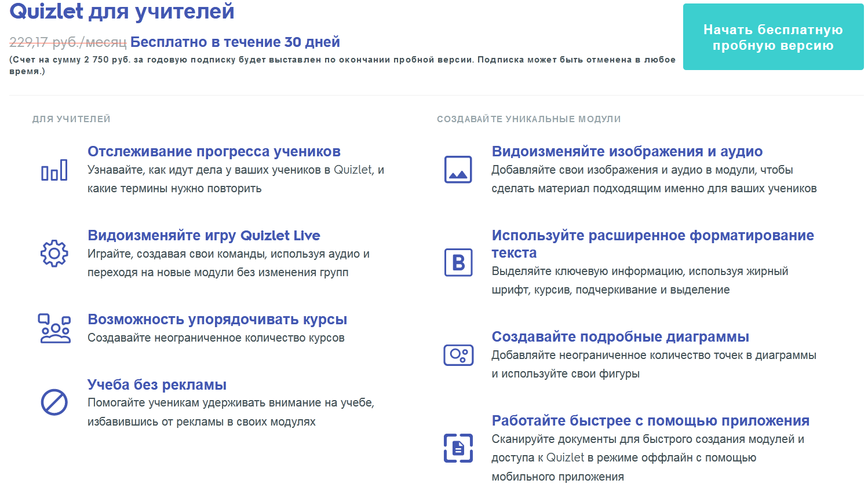Click the bold B text formatting icon
The height and width of the screenshot is (491, 868).
(x=458, y=262)
